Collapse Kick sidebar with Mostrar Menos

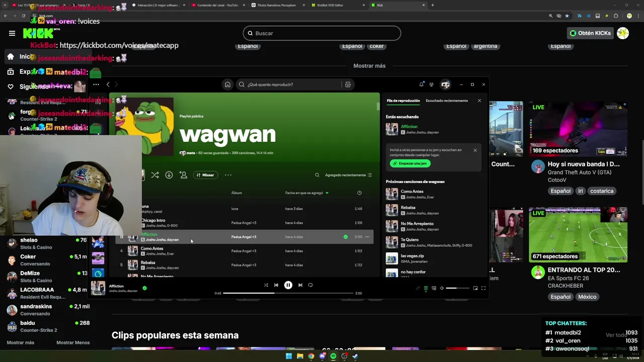click(x=73, y=343)
